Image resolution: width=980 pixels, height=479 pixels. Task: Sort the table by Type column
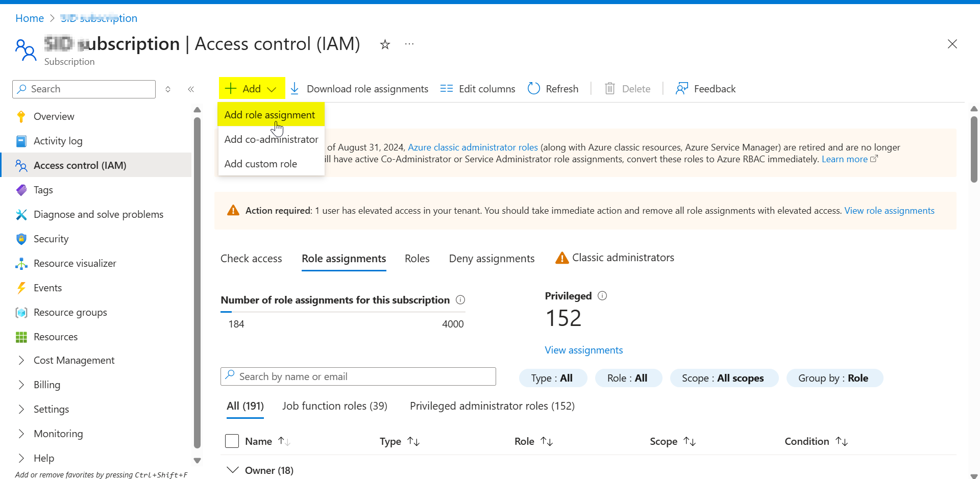413,441
